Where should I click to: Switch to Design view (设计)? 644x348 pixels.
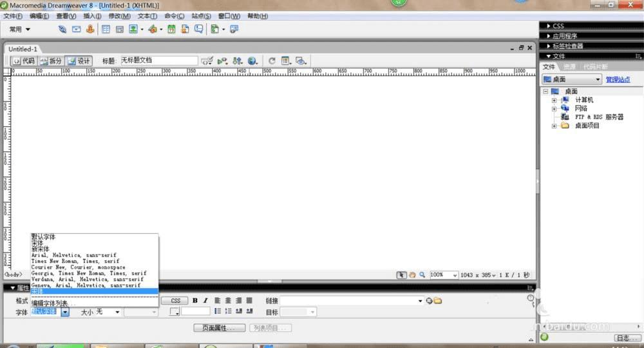coord(79,61)
